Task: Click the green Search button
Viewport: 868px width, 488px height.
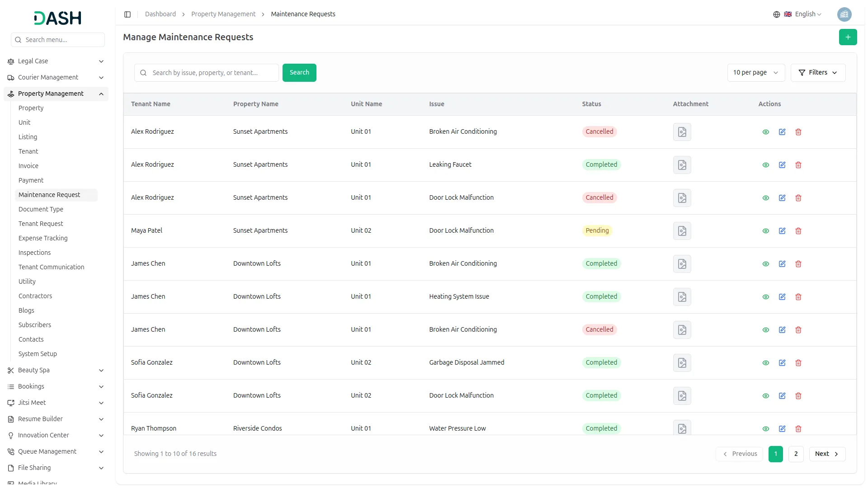Action: 299,73
